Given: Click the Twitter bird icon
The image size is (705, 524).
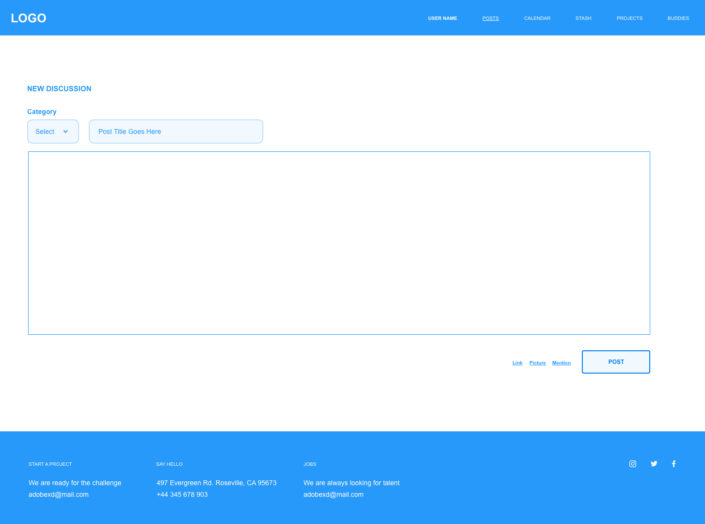Looking at the screenshot, I should 654,464.
